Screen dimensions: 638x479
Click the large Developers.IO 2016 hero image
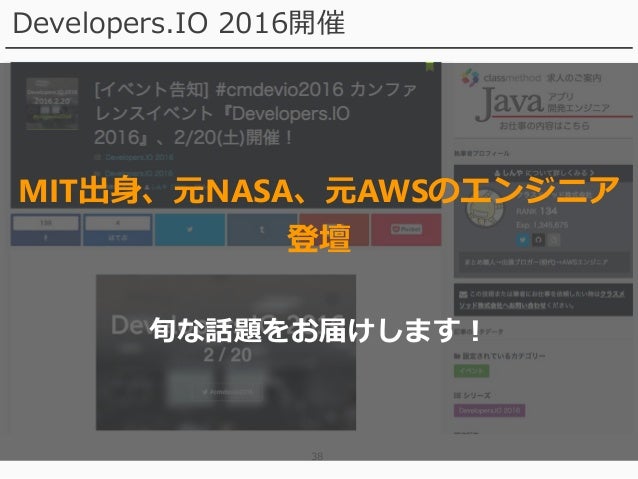(226, 352)
